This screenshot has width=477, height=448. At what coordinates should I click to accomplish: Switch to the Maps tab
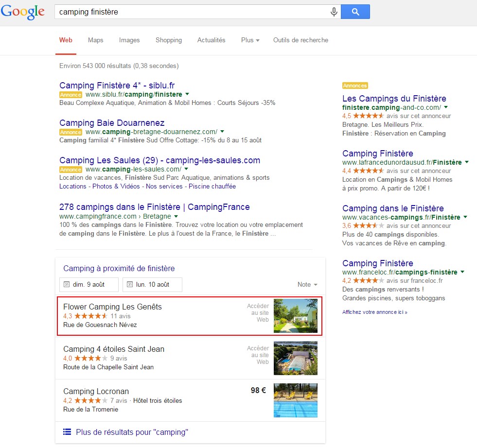[x=95, y=40]
